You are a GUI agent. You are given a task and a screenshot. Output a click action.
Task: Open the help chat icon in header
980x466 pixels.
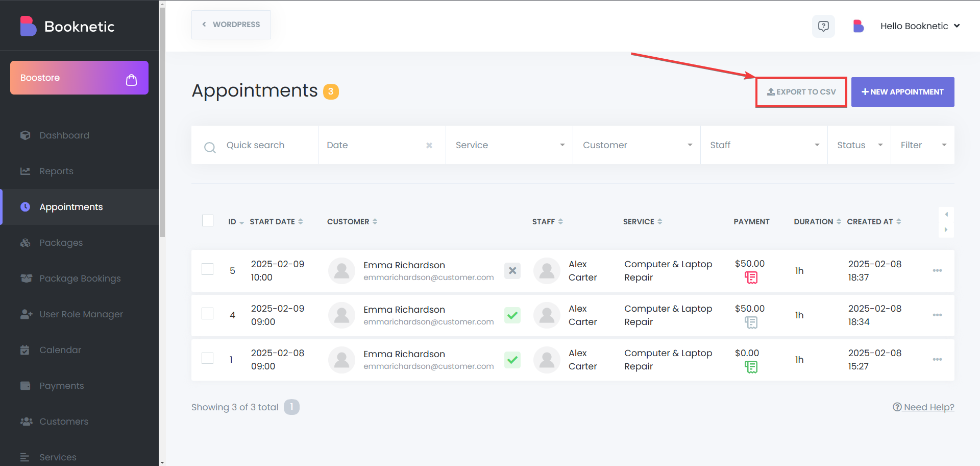pos(823,26)
